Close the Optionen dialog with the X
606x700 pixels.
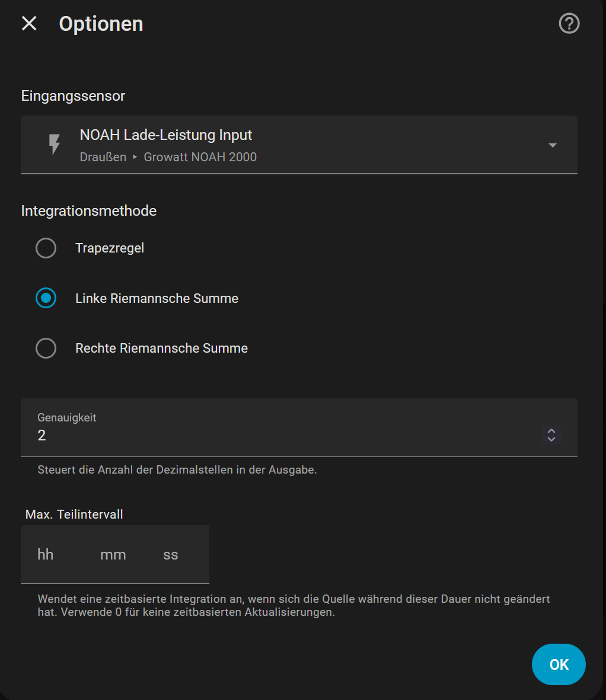[29, 24]
